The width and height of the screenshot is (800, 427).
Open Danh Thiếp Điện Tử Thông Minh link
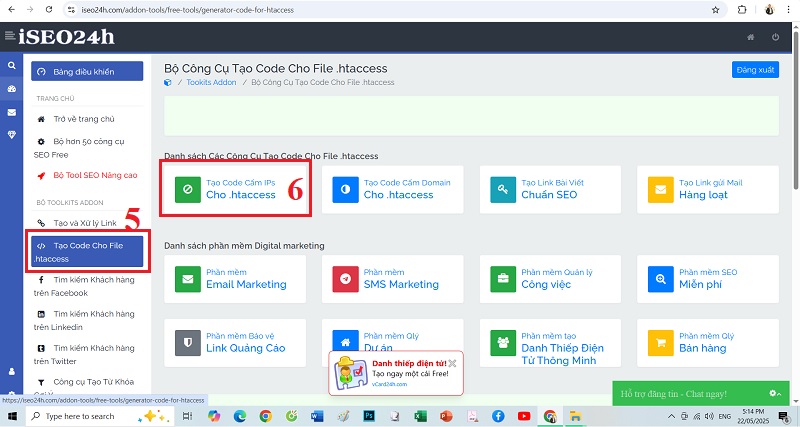(562, 348)
